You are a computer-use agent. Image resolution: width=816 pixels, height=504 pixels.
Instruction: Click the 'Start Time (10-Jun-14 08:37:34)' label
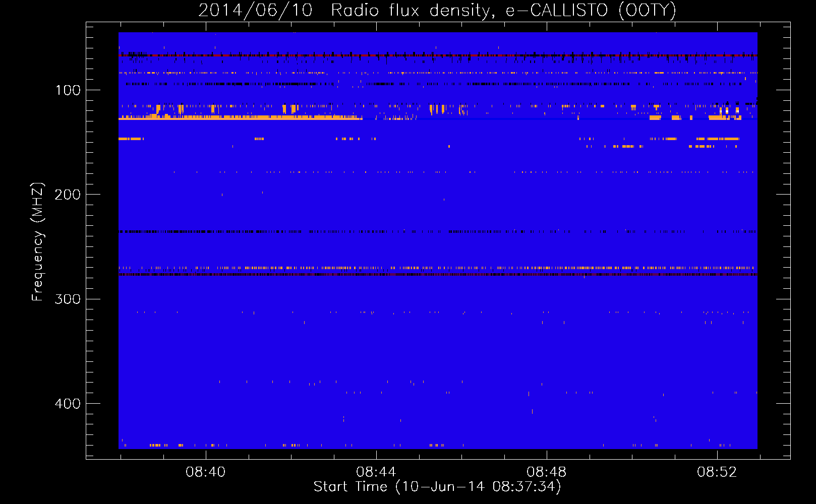(437, 487)
